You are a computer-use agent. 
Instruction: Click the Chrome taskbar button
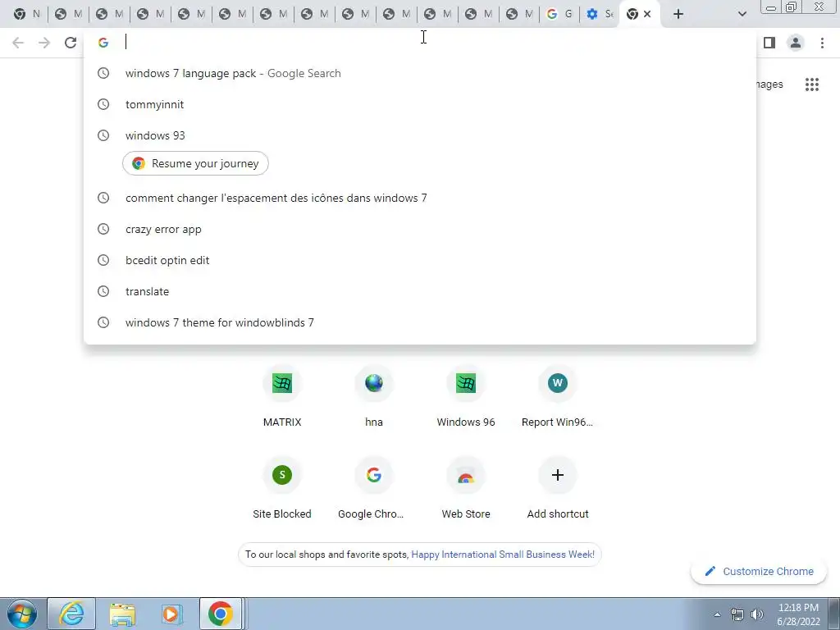(221, 614)
